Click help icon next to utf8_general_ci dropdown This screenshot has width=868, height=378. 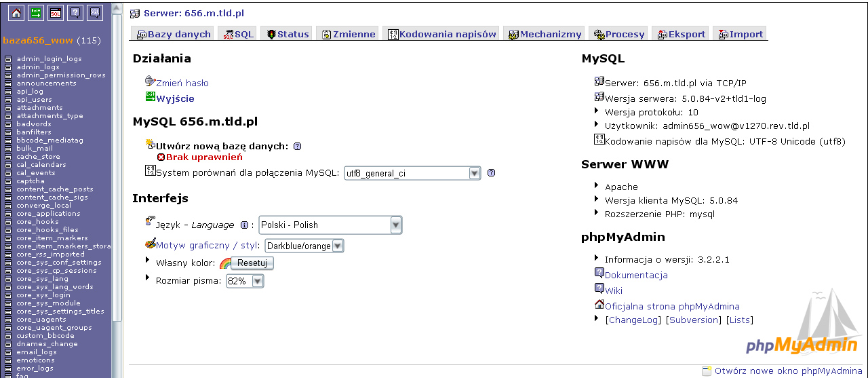click(491, 173)
